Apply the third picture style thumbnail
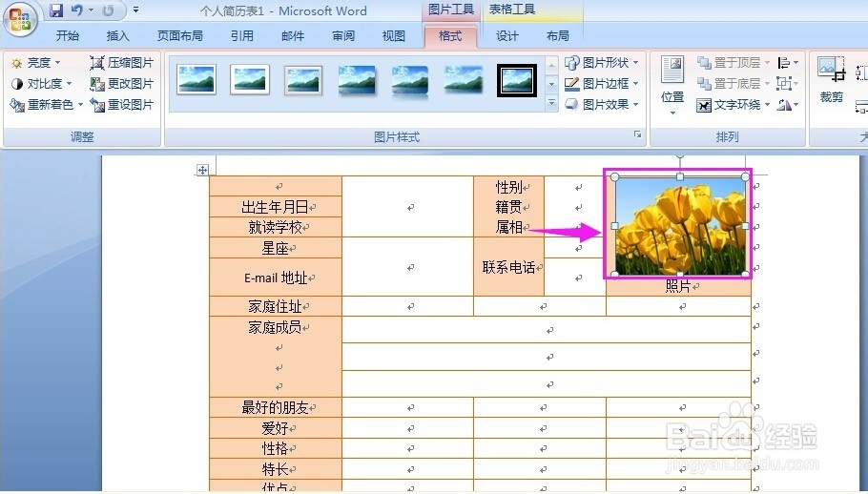 point(303,80)
